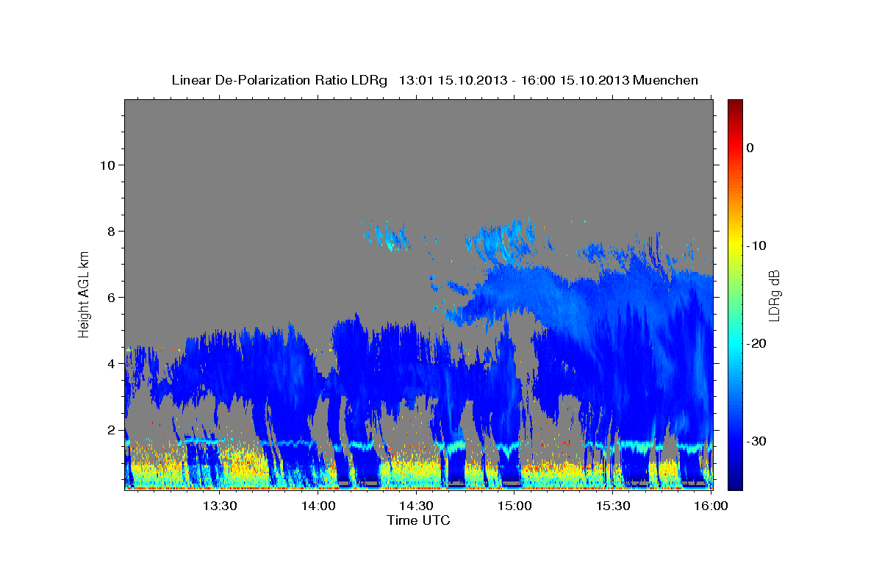The image size is (882, 588).
Task: Click the dark red top of the colorbar
Action: click(735, 104)
